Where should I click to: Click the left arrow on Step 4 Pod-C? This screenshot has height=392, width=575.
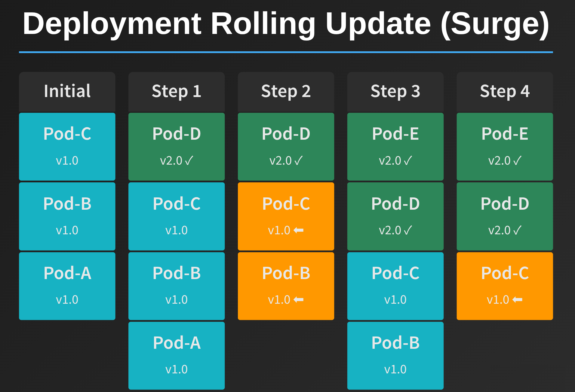pos(518,300)
